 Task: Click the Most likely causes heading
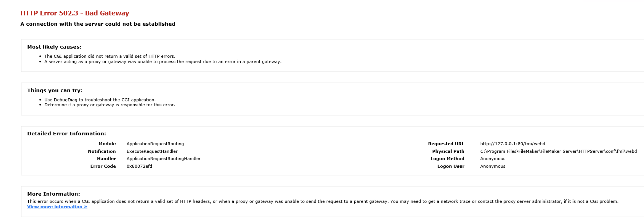pos(54,47)
